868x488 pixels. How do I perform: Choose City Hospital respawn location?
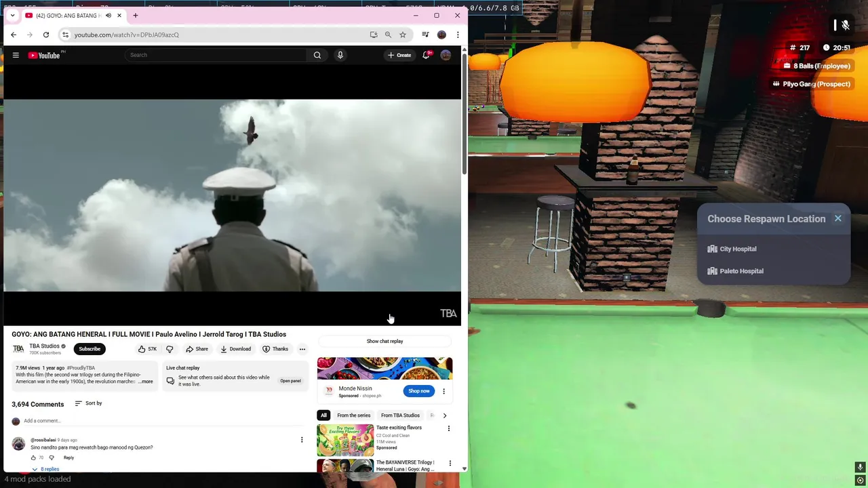[x=774, y=249]
